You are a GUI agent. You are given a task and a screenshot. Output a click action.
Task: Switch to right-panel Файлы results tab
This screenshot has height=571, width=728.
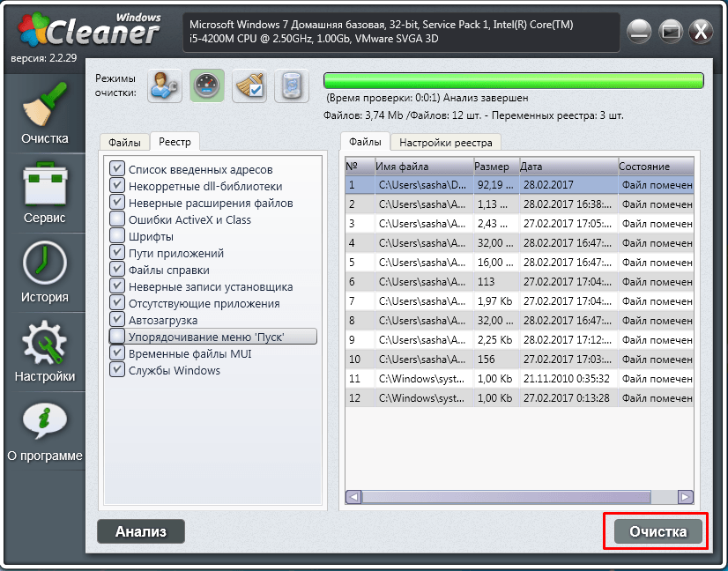(365, 141)
